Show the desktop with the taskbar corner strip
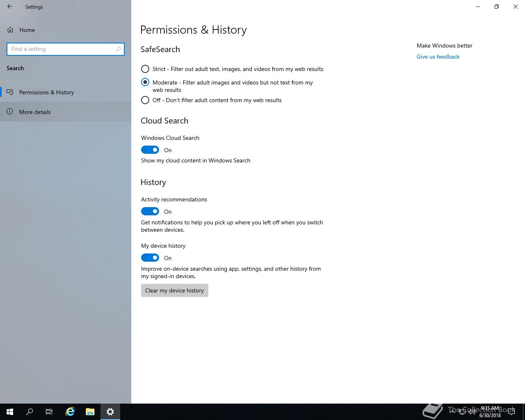The height and width of the screenshot is (420, 525). tap(524, 412)
